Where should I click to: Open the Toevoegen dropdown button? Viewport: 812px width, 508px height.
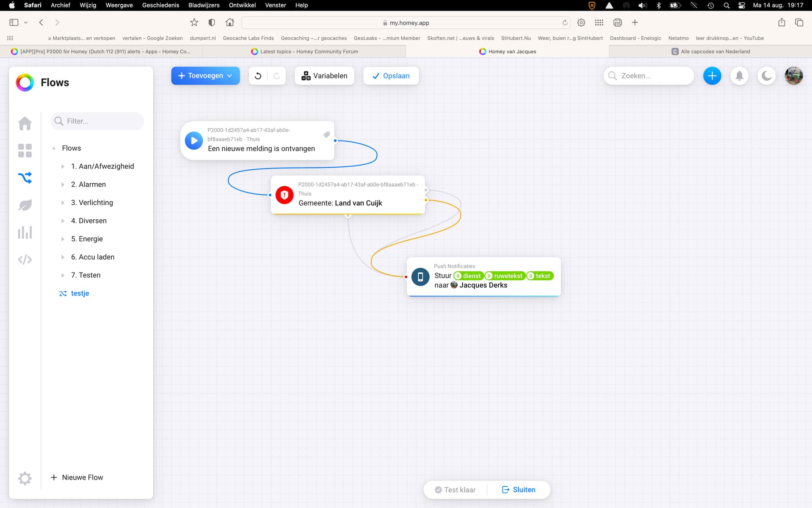pyautogui.click(x=206, y=76)
